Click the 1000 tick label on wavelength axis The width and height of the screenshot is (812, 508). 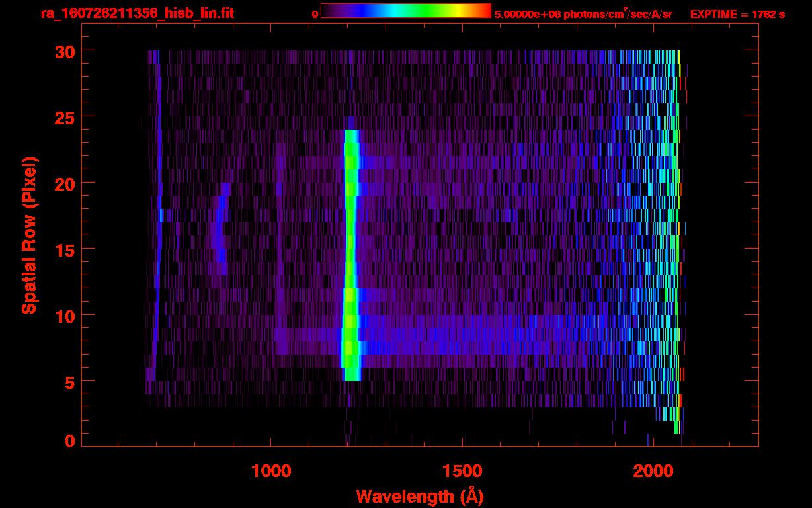point(271,471)
